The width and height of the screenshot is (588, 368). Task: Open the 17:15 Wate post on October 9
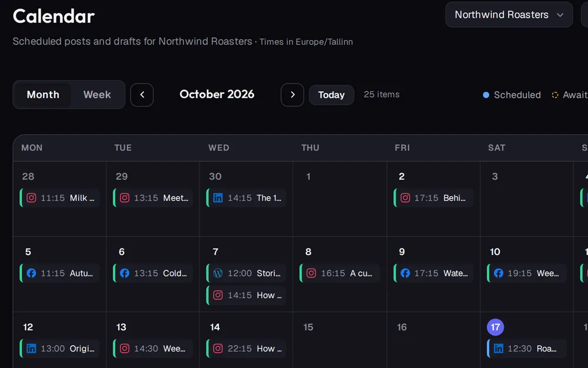(x=433, y=273)
